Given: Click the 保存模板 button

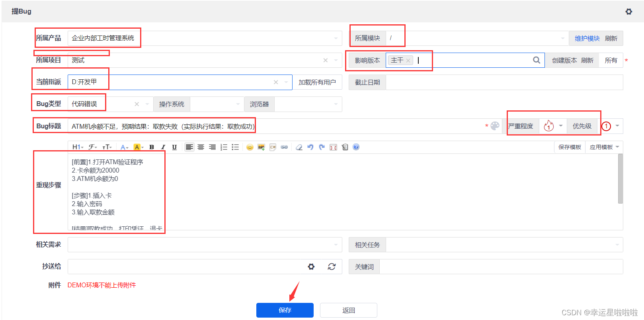Looking at the screenshot, I should [570, 147].
